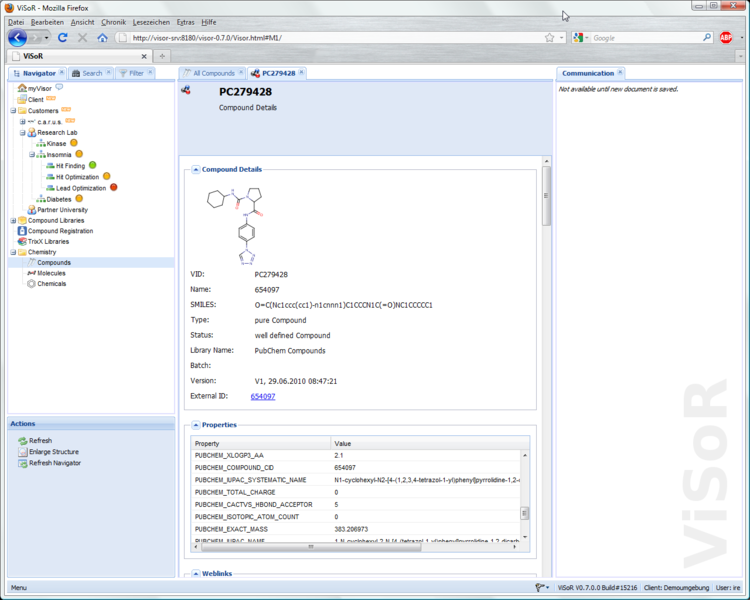Select Compounds in Chemistry tree
The width and height of the screenshot is (750, 600).
click(54, 263)
